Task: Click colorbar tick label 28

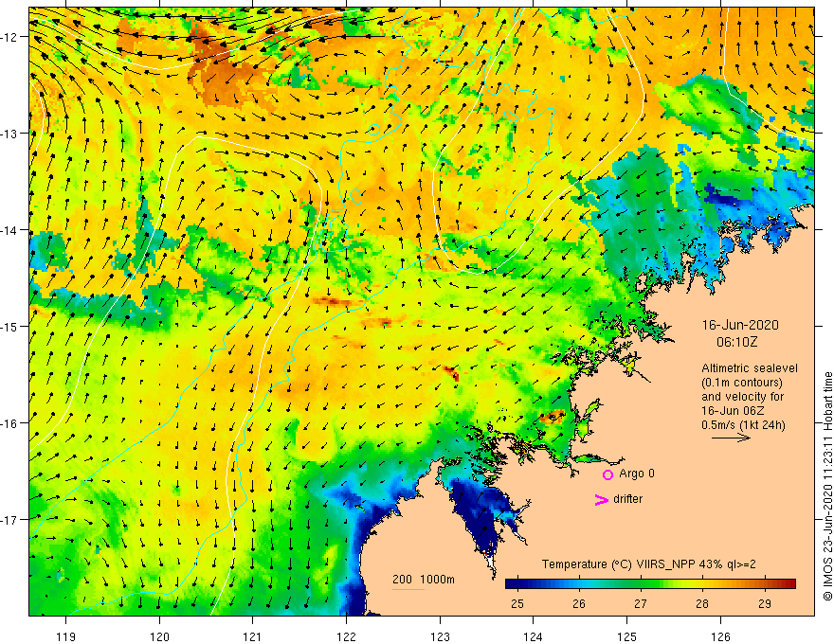Action: pyautogui.click(x=702, y=603)
